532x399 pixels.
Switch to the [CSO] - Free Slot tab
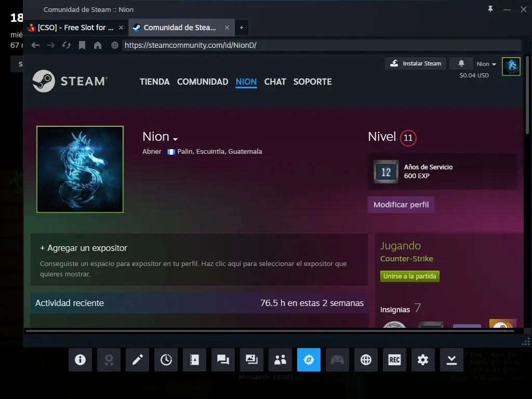click(76, 28)
